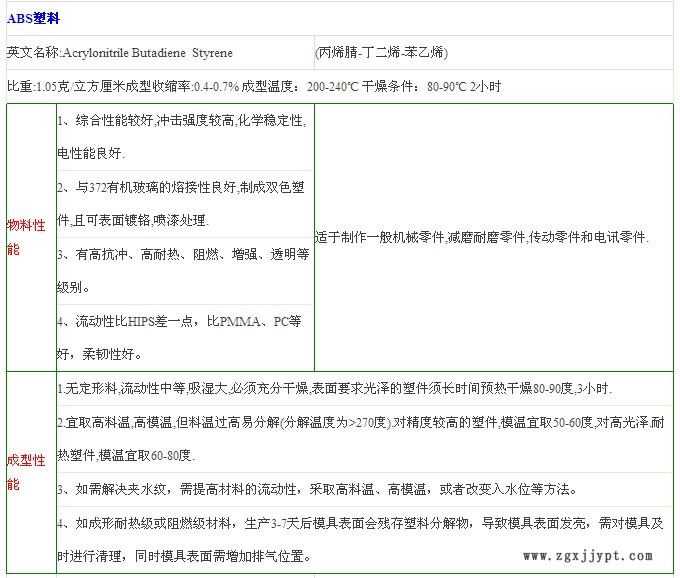The height and width of the screenshot is (578, 680).
Task: Click the 适于制作一般机械零件 application cell
Action: pyautogui.click(x=482, y=237)
